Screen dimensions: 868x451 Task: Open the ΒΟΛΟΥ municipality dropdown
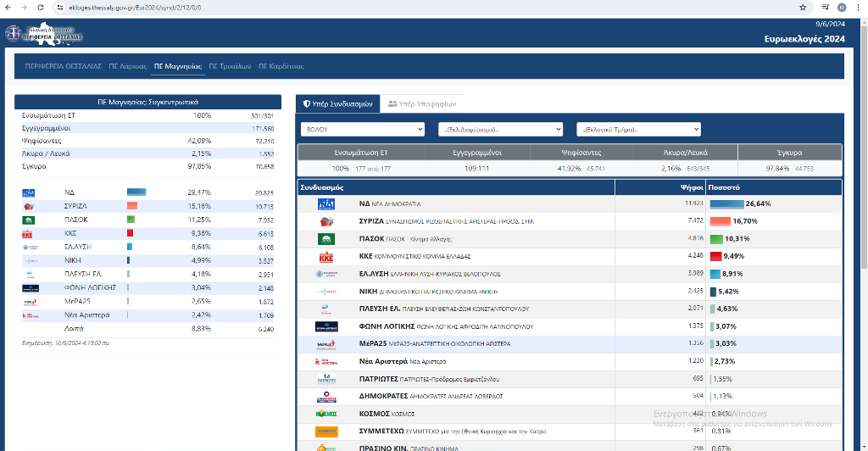[x=363, y=130]
